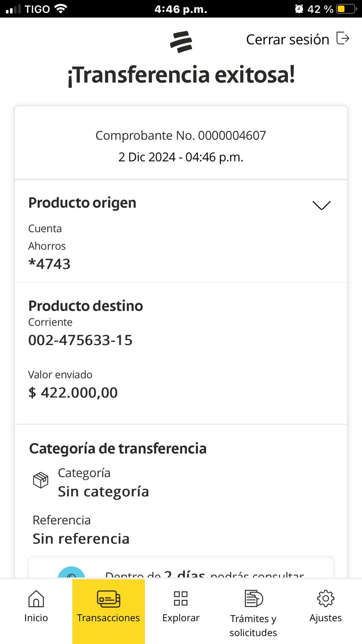
Task: Tap the Bancolombia logo at top
Action: (x=181, y=41)
